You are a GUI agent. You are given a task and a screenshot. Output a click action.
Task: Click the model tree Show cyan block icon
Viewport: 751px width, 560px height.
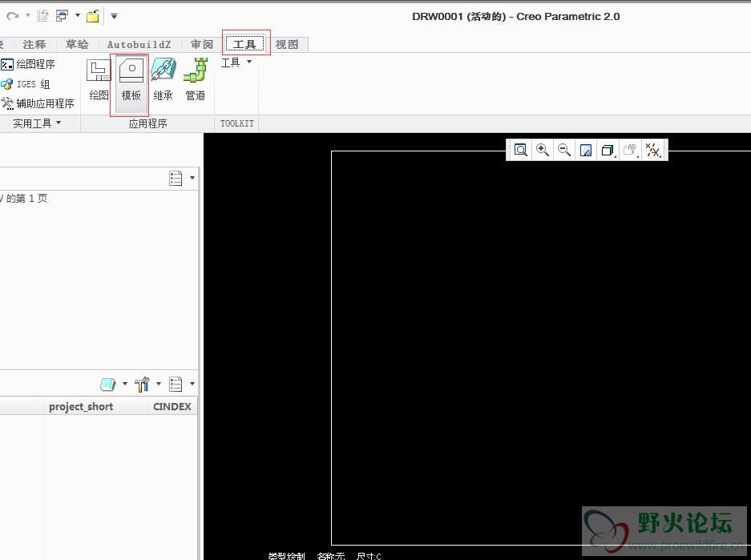(107, 384)
